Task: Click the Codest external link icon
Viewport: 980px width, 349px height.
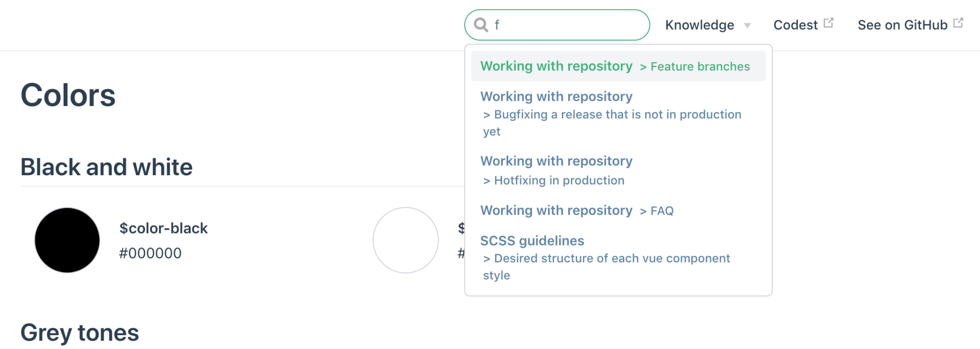Action: pos(829,23)
